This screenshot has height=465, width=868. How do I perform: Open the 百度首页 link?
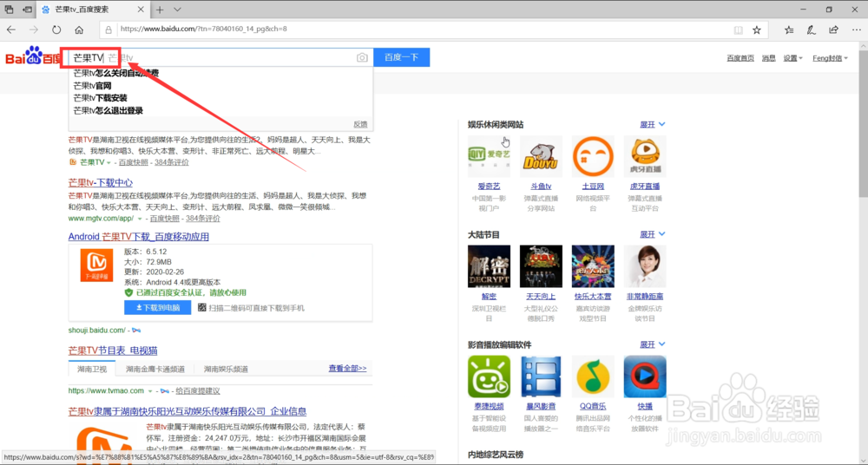tap(740, 58)
